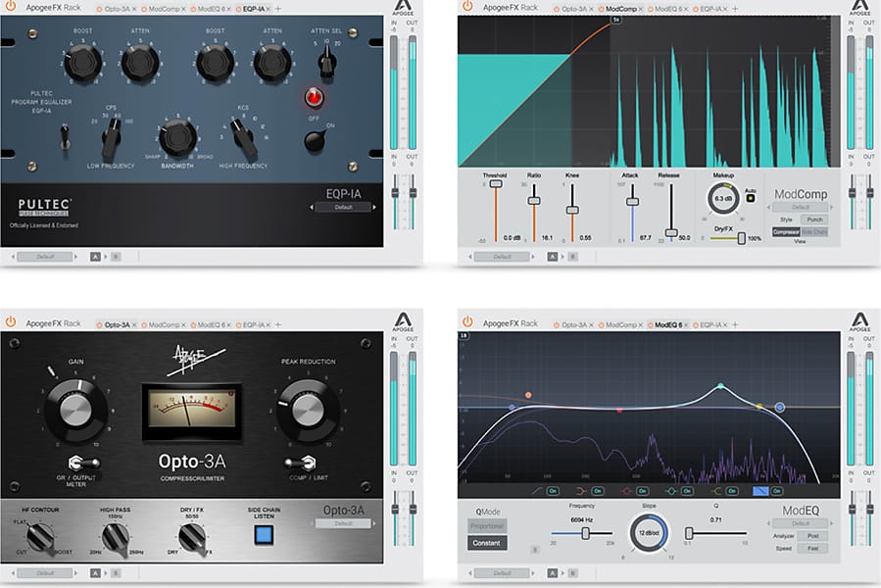Click the Dry/FX slider handle in ModComp
Viewport: 881px width, 588px height.
click(742, 238)
